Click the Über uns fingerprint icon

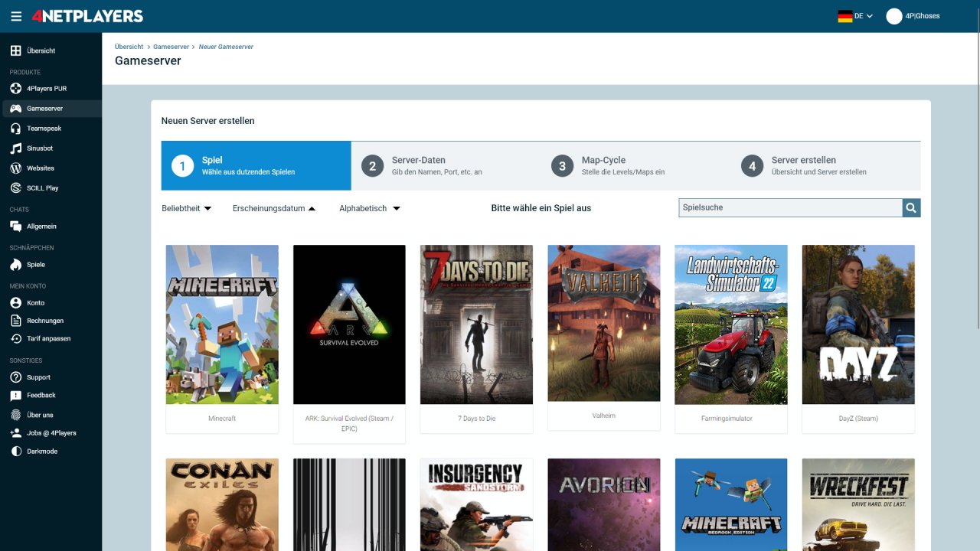[x=15, y=415]
